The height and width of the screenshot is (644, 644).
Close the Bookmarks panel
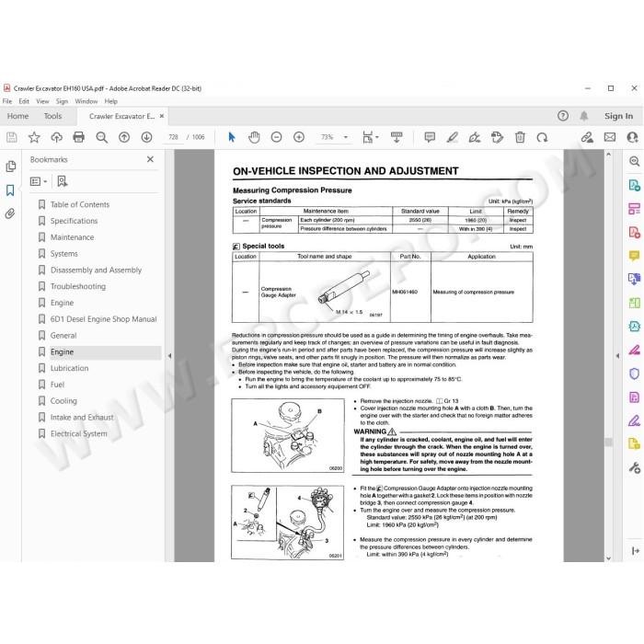[150, 159]
